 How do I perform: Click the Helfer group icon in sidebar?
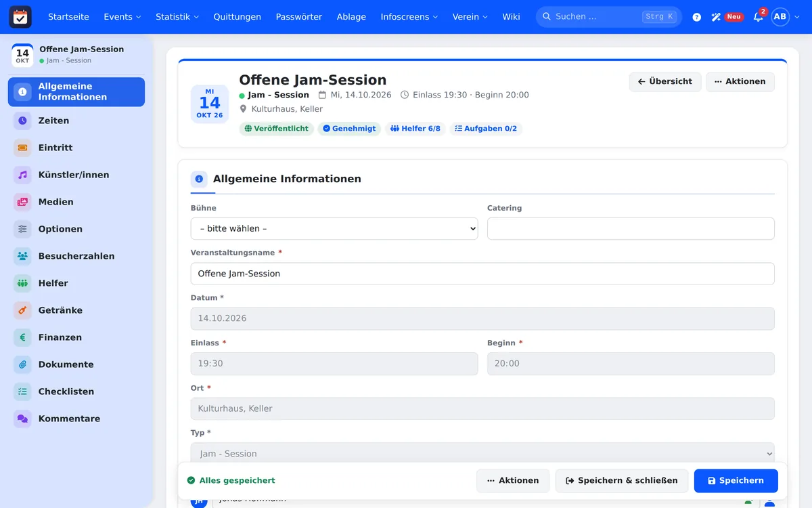23,283
